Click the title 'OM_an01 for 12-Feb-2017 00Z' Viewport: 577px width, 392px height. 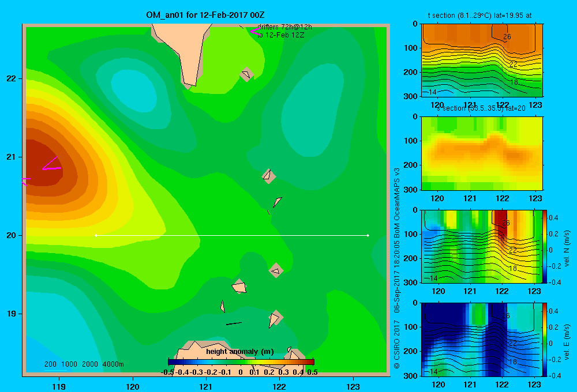(x=205, y=15)
